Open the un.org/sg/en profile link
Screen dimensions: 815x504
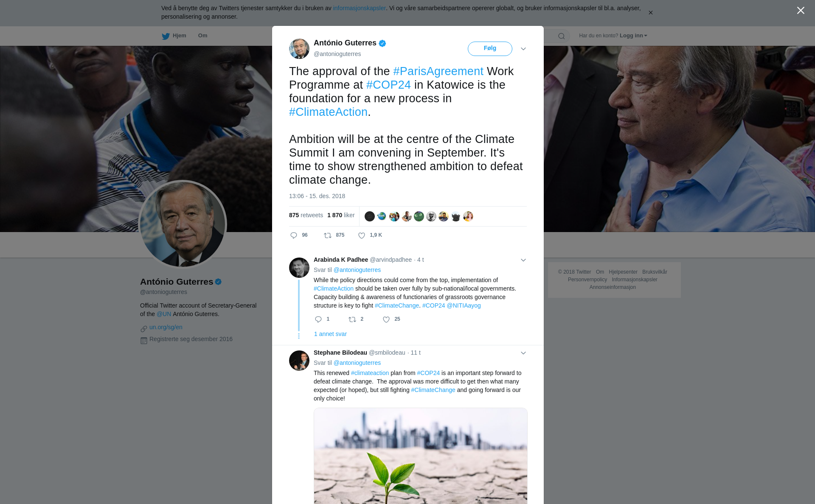click(x=166, y=327)
